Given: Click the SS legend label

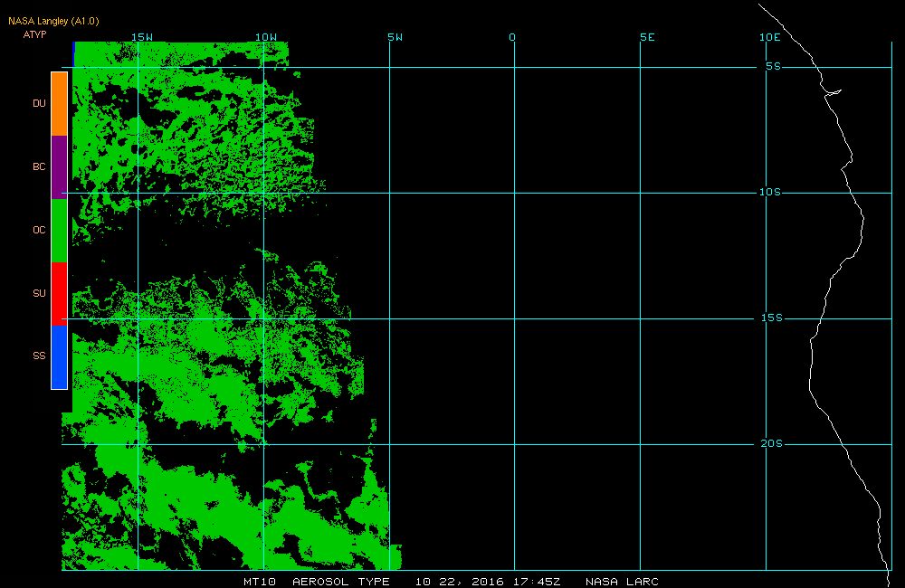Looking at the screenshot, I should pos(39,356).
